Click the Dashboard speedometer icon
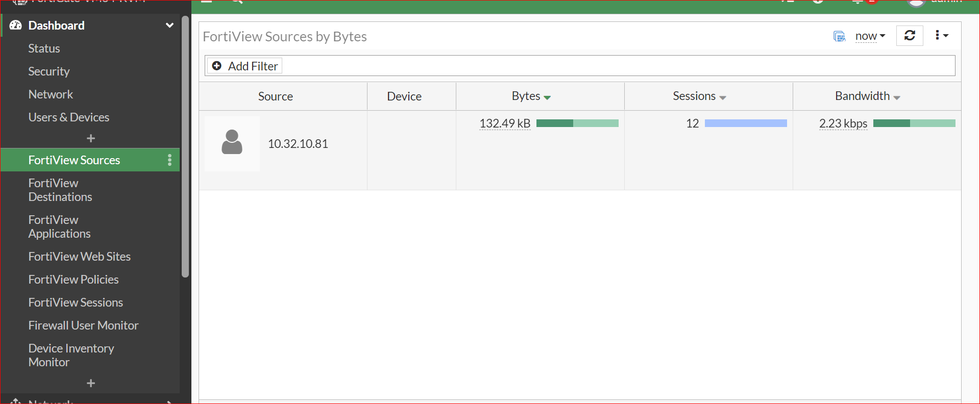 pyautogui.click(x=16, y=25)
